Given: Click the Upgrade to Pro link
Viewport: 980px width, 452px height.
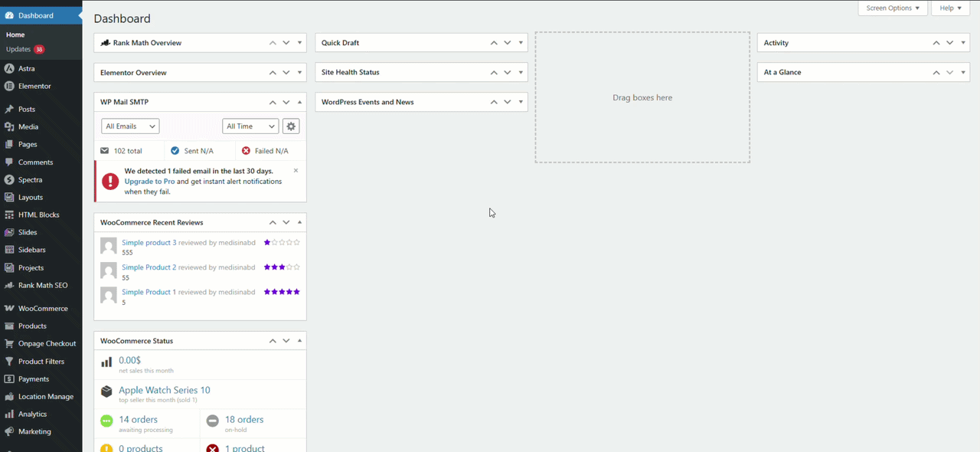Looking at the screenshot, I should click(149, 182).
